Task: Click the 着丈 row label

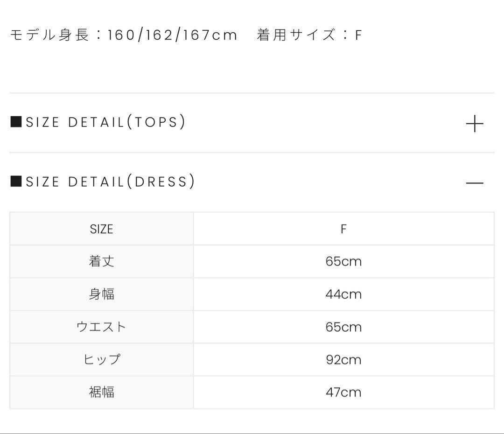Action: 101,261
